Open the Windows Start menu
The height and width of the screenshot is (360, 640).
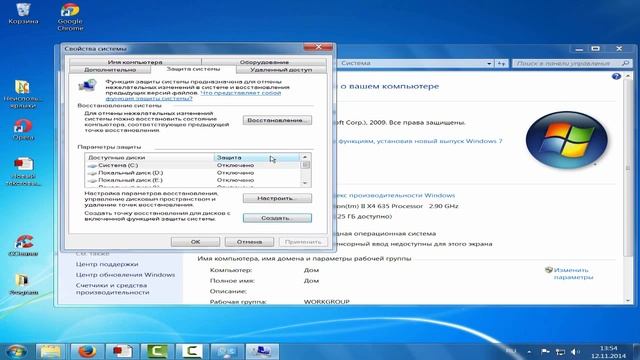click(x=17, y=351)
